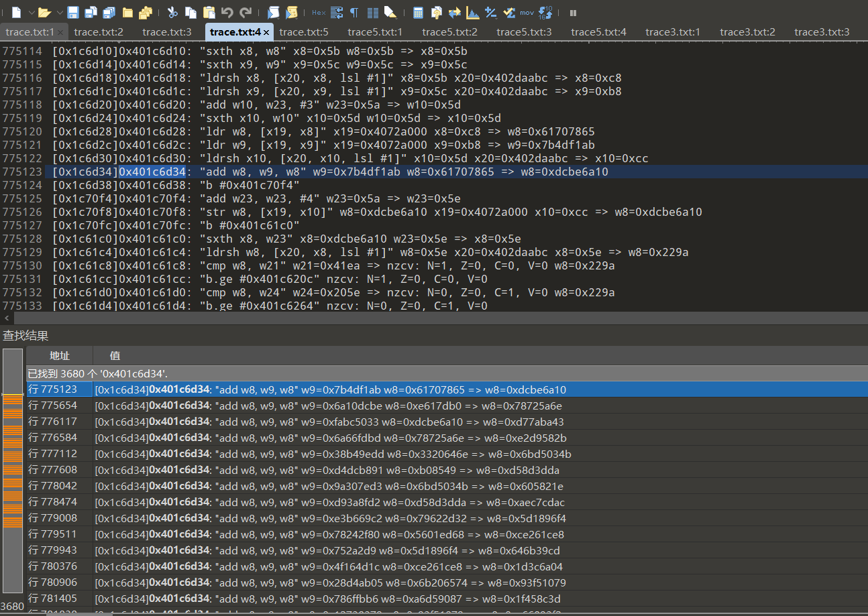Switch to the trace3.txt:3 tab
The image size is (868, 616).
click(822, 32)
